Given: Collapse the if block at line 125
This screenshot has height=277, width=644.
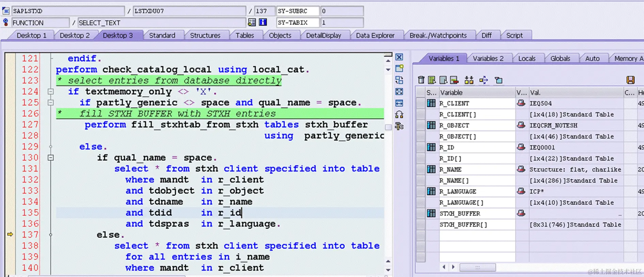Looking at the screenshot, I should [x=51, y=102].
